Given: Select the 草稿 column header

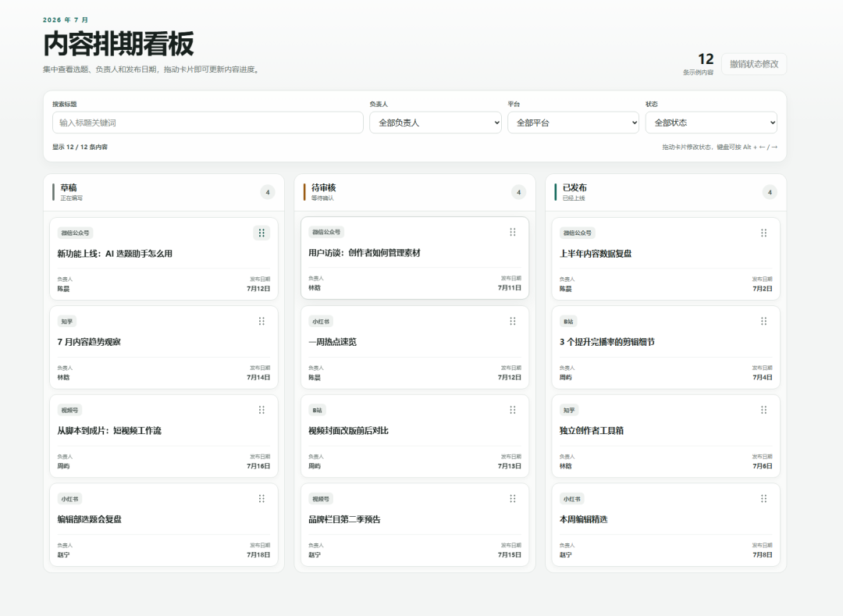Looking at the screenshot, I should coord(163,192).
